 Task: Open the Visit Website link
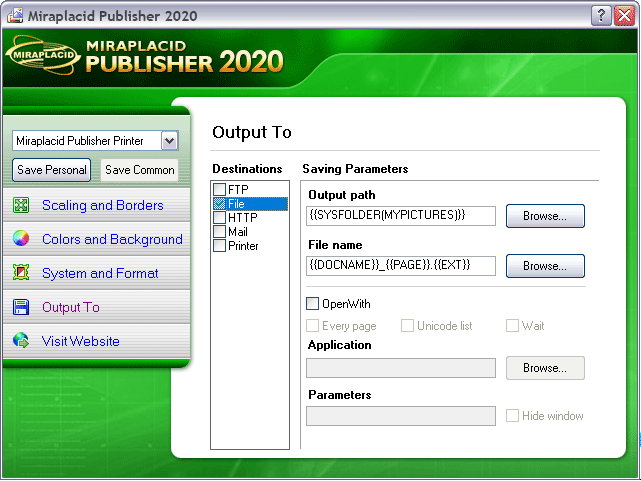click(x=81, y=341)
